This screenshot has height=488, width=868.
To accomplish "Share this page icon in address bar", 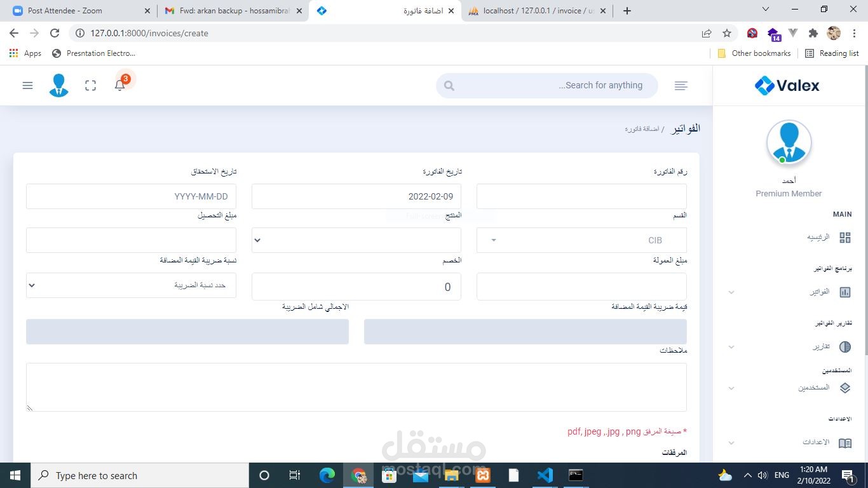I will coord(707,33).
